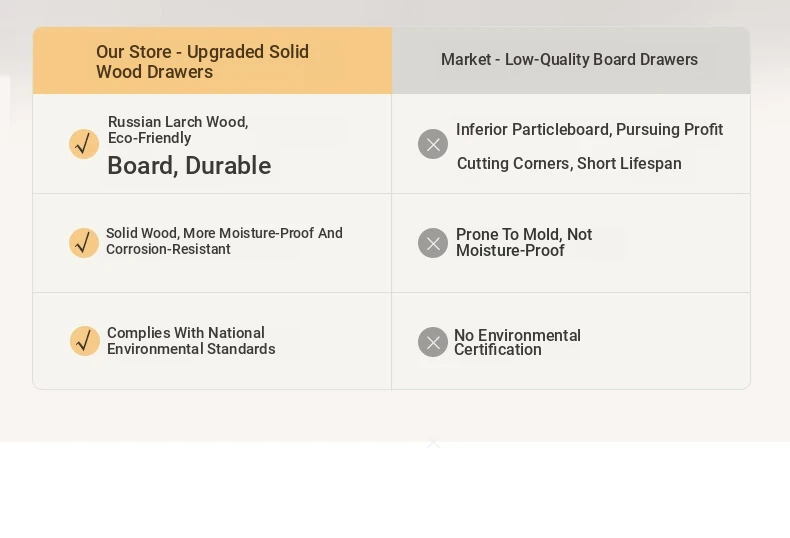The height and width of the screenshot is (538, 790).
Task: Click Corrosion-Resistant text line
Action: click(x=168, y=249)
